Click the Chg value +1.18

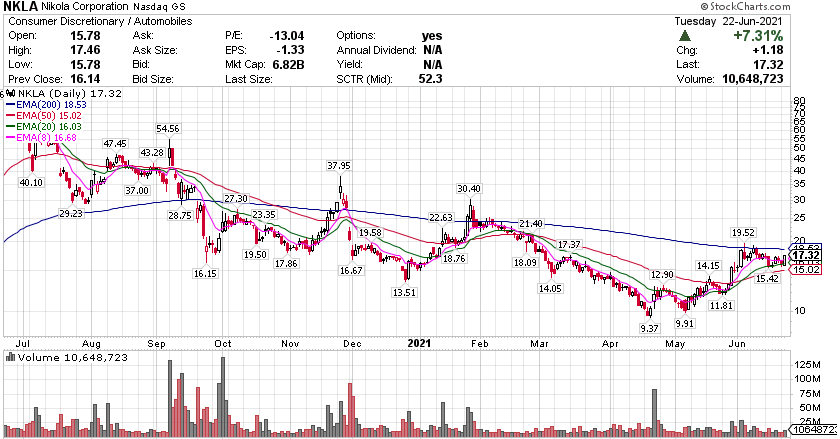(x=767, y=50)
